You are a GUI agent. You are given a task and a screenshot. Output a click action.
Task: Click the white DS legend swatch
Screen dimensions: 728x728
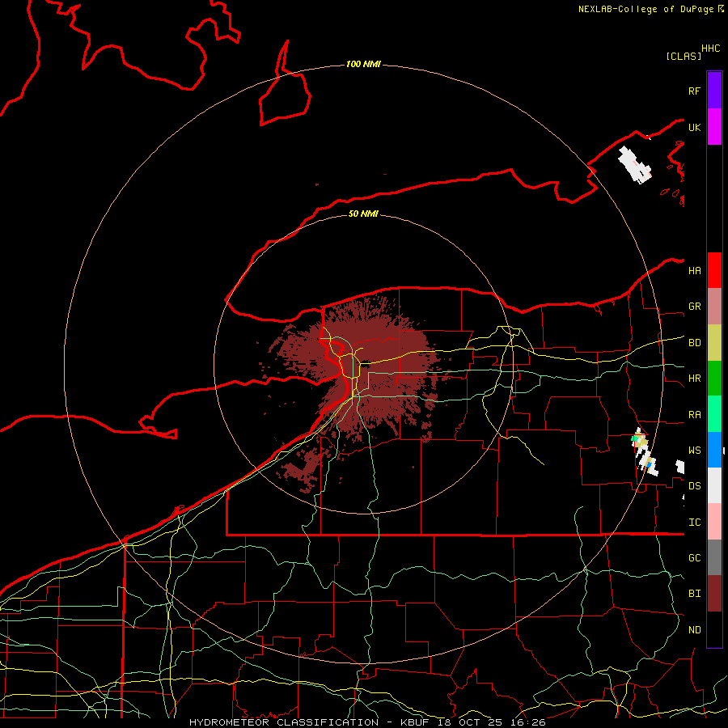point(714,485)
